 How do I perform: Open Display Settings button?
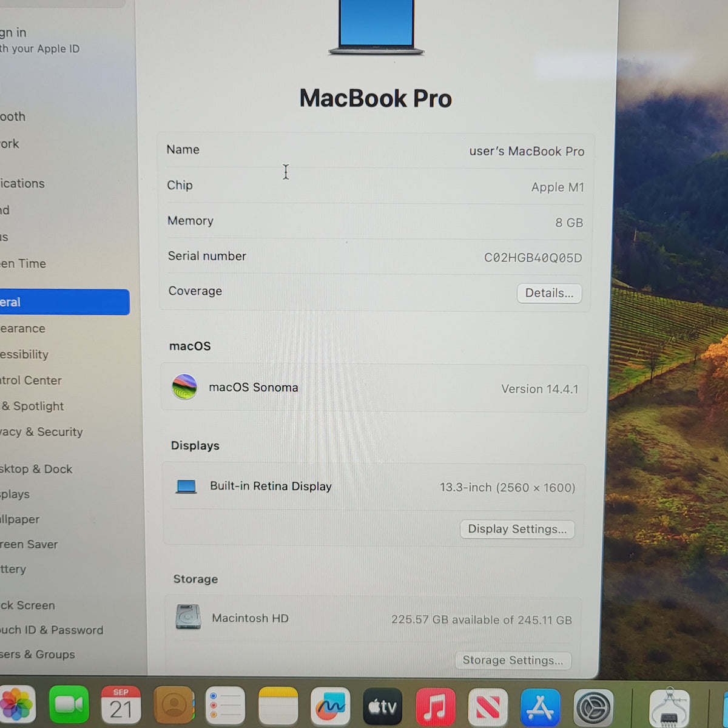(517, 529)
